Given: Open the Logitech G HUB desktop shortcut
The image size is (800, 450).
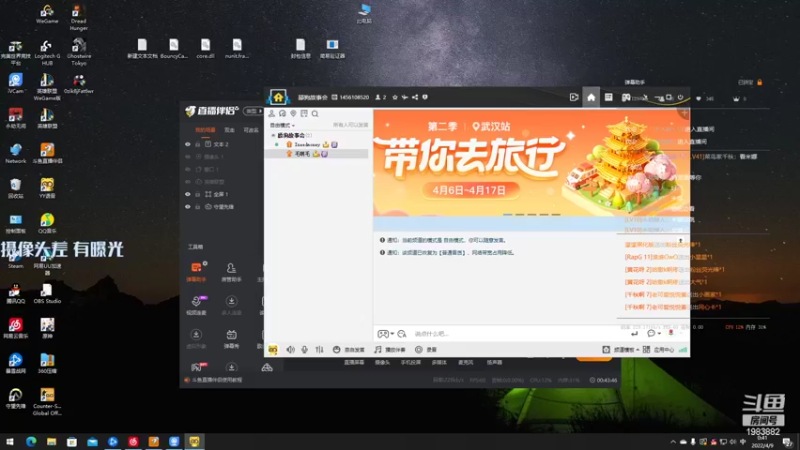Looking at the screenshot, I should pyautogui.click(x=47, y=52).
